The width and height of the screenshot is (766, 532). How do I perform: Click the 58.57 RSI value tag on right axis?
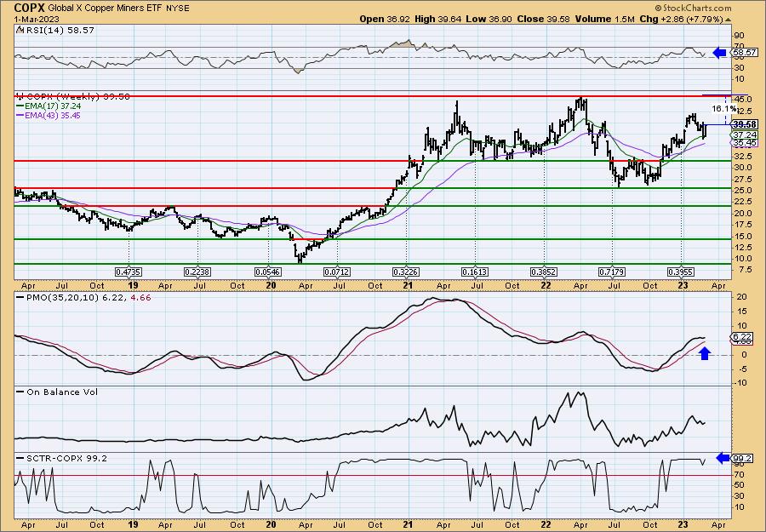(746, 52)
